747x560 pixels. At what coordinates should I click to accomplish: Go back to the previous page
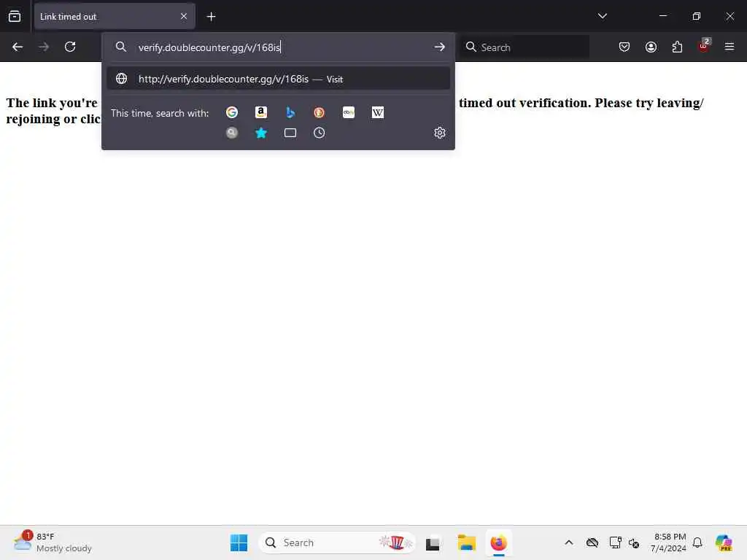tap(18, 47)
